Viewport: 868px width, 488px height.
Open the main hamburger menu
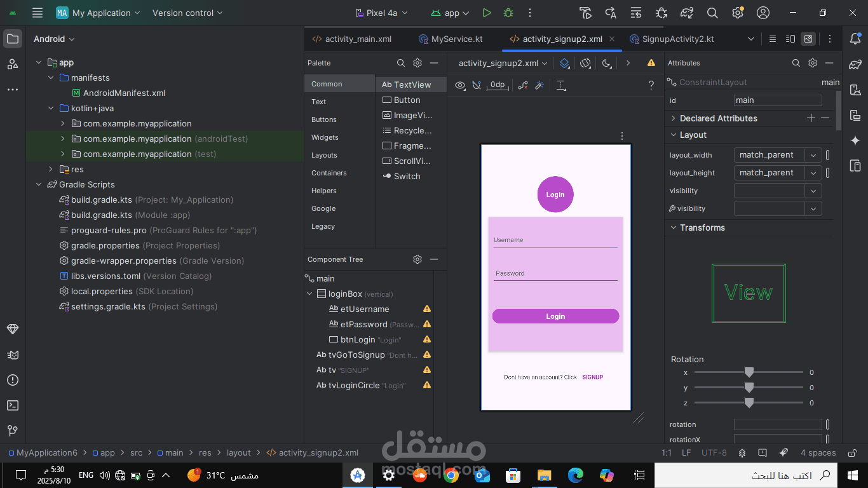(x=37, y=13)
